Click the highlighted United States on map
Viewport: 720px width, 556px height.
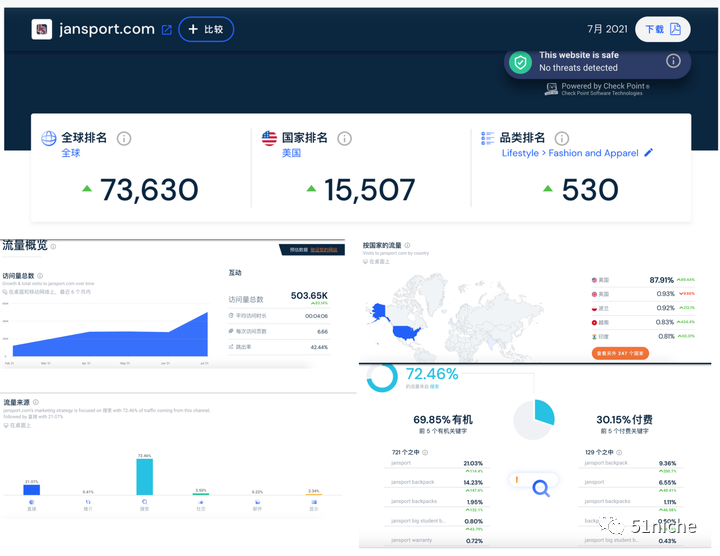[407, 332]
